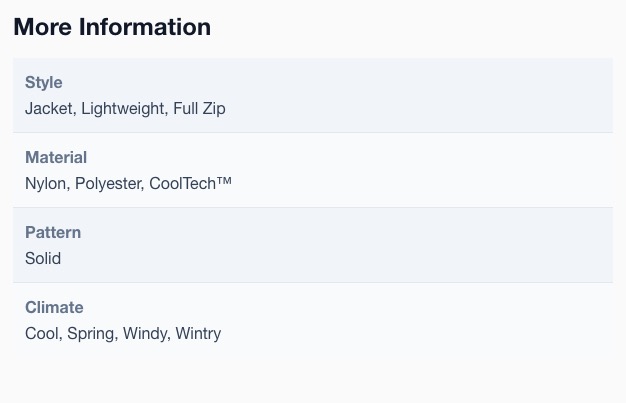The height and width of the screenshot is (403, 626).
Task: Click the word Polyester in Material row
Action: [x=109, y=184]
